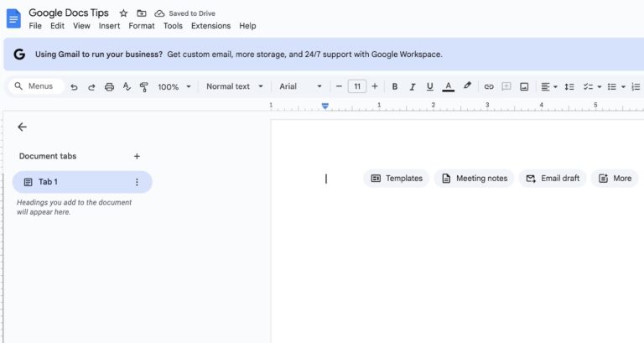644x343 pixels.
Task: Click the font size 11 field
Action: [x=357, y=86]
